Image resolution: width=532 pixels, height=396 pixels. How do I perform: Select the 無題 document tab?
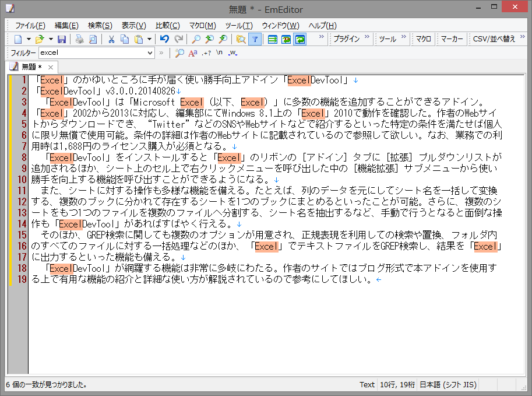27,67
